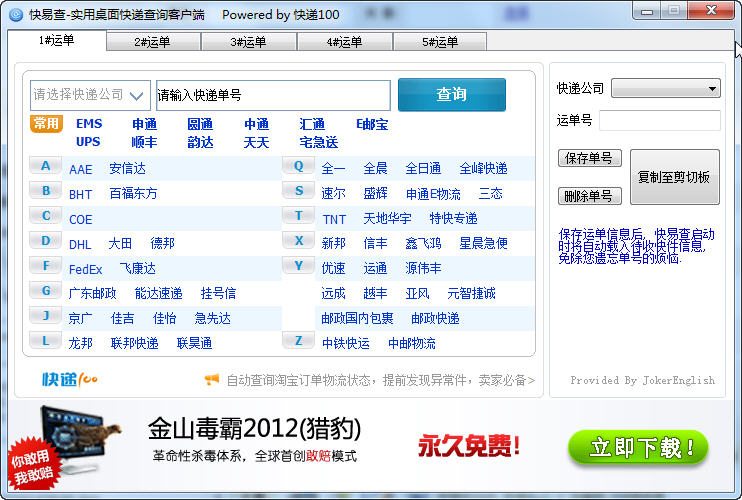The width and height of the screenshot is (742, 500).
Task: Select letter B index button
Action: (x=45, y=191)
